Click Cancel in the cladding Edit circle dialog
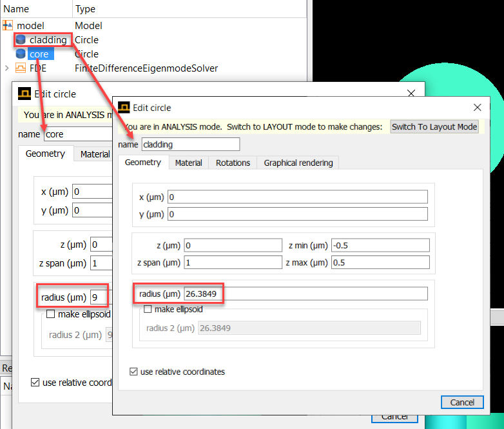 coord(462,403)
